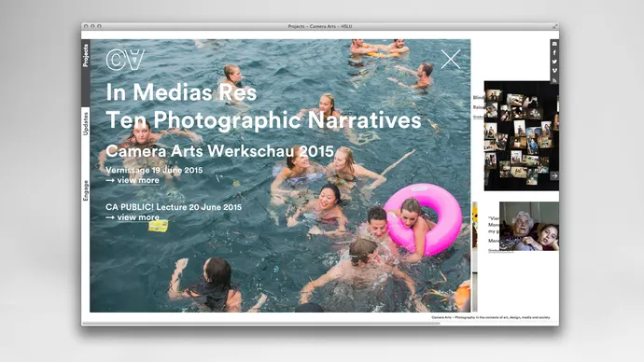Viewport: 644px width, 362px height.
Task: Click the horizontal scrollbar at window bottom
Action: click(260, 324)
